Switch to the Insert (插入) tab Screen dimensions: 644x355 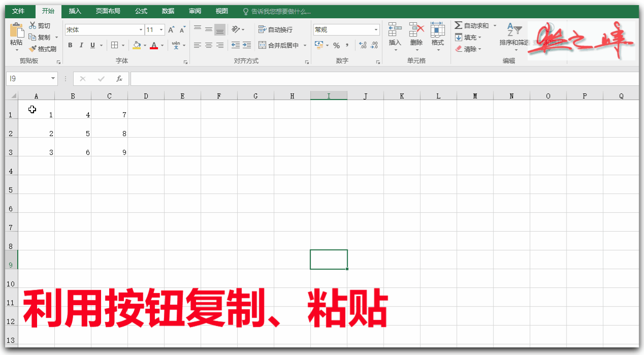point(75,11)
